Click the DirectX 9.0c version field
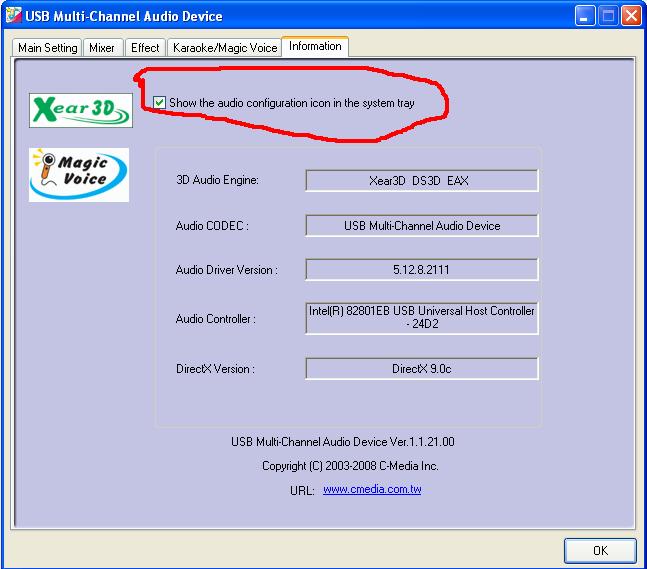Image resolution: width=647 pixels, height=569 pixels. (x=422, y=368)
